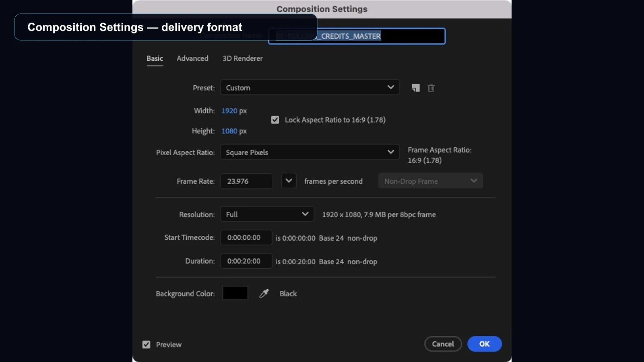Image resolution: width=644 pixels, height=362 pixels.
Task: Switch to the Advanced tab
Action: pos(192,58)
